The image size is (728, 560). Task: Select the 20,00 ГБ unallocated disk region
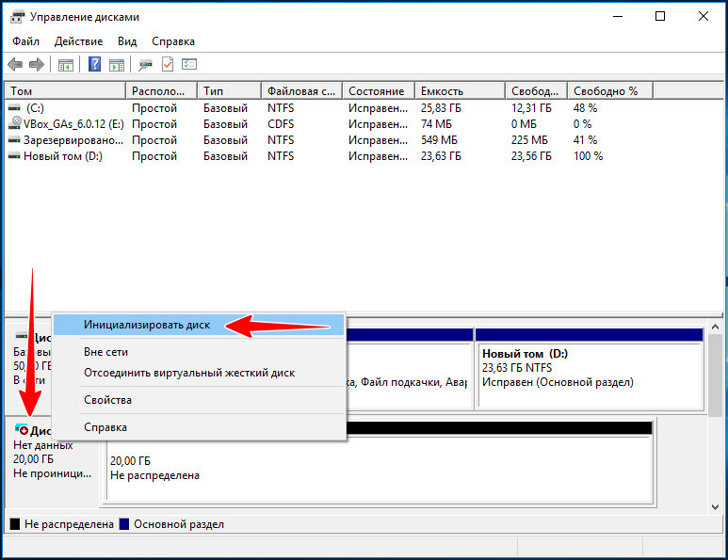pos(379,468)
